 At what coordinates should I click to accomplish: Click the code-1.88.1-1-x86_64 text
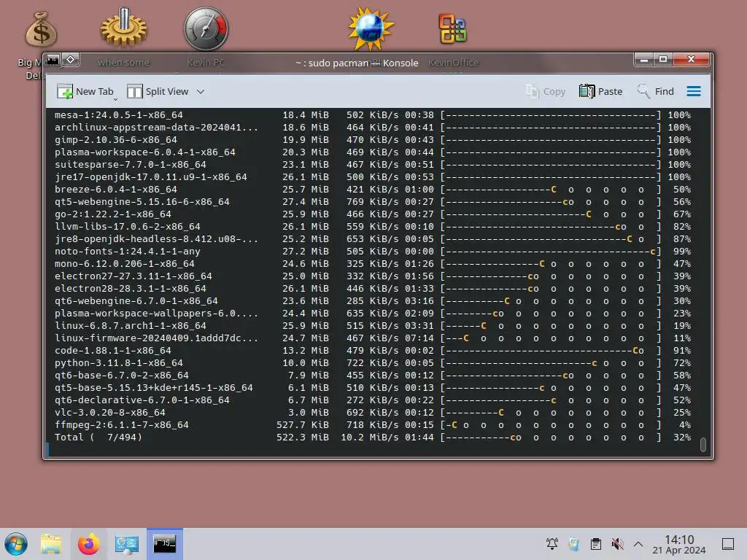click(x=113, y=350)
